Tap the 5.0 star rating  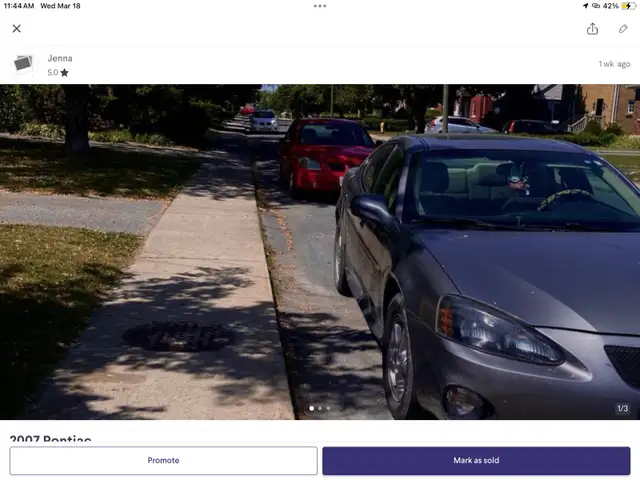tap(58, 72)
